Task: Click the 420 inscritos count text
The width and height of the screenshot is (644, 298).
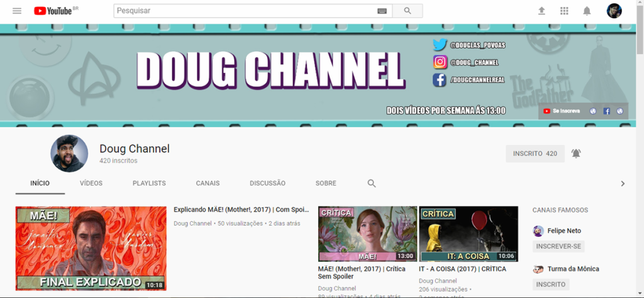Action: pyautogui.click(x=118, y=161)
